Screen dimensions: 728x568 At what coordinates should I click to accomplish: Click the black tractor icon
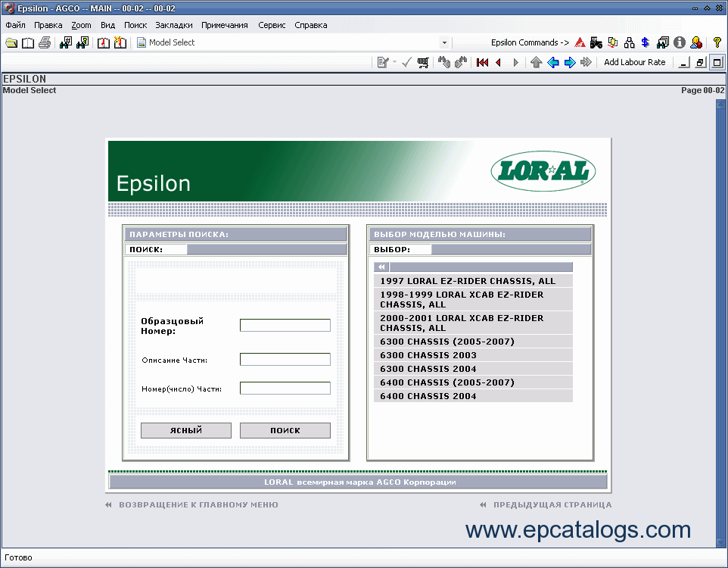click(596, 42)
